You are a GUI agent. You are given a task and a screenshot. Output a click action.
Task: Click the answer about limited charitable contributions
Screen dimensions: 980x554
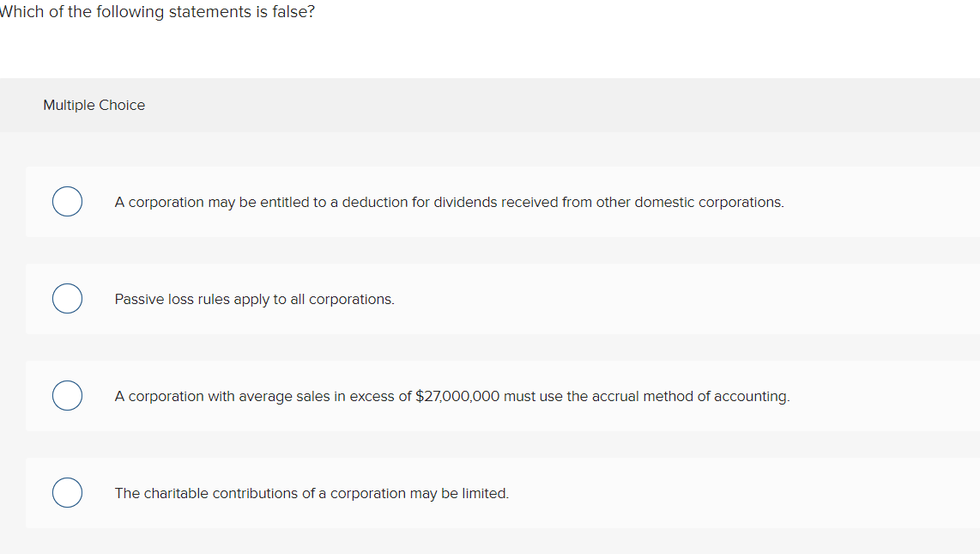point(311,493)
